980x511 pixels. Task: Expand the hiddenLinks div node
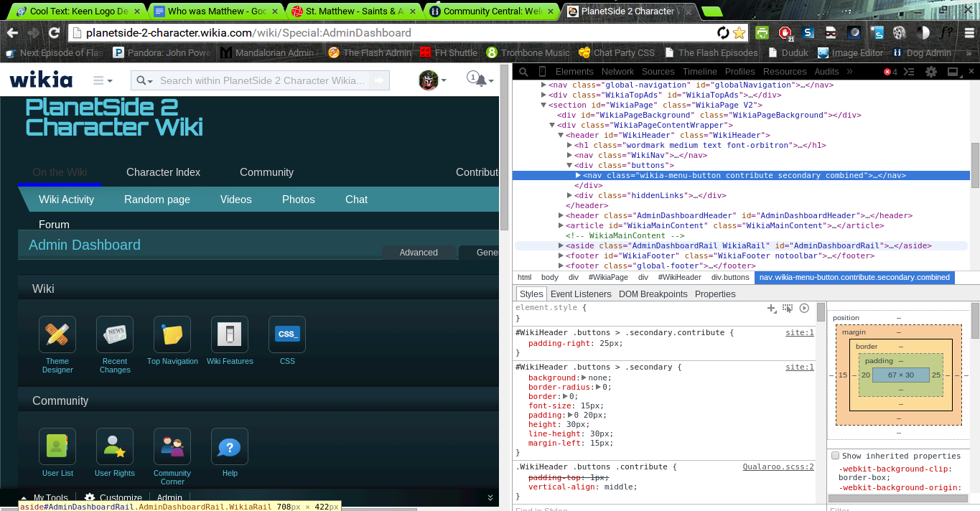tap(569, 195)
